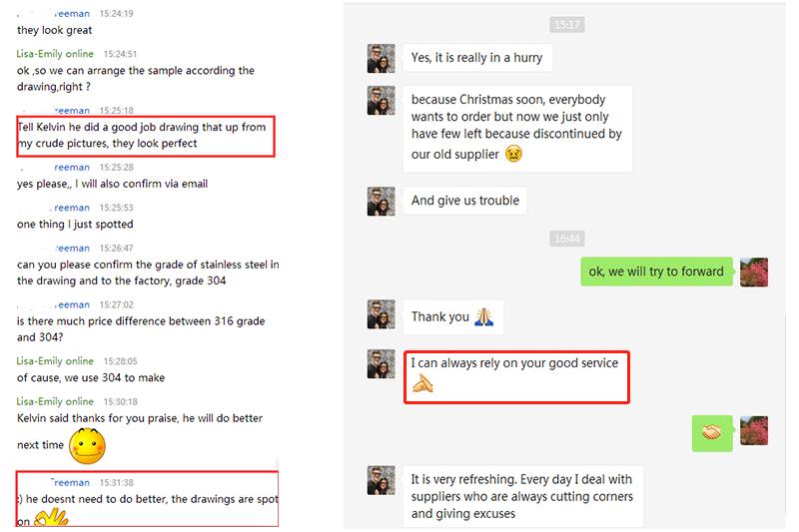
Task: Open avatar beside 'Yes, it is really in a hurry'
Action: [382, 58]
